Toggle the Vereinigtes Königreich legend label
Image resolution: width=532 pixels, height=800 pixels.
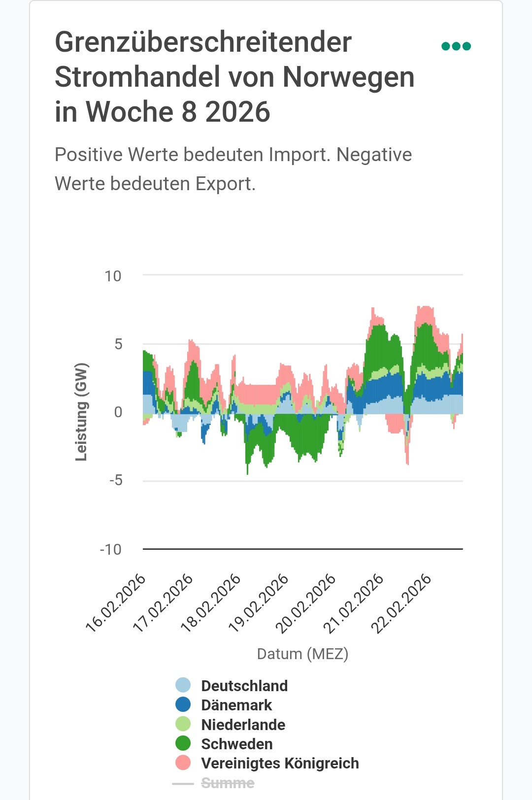click(280, 763)
